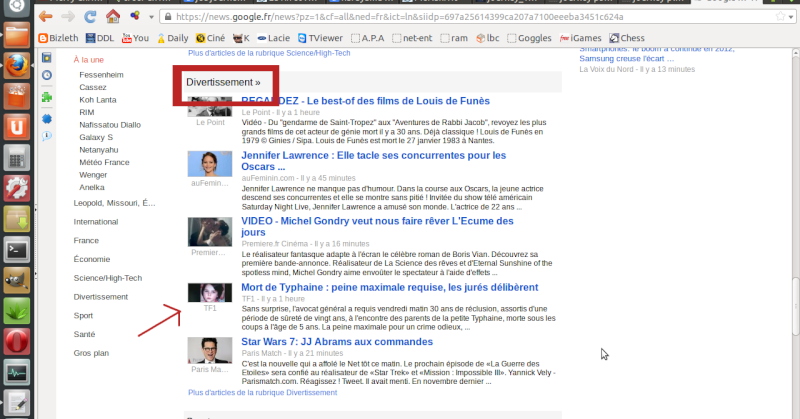
Task: Open Jennifer Lawrence Oscars article headline
Action: (x=373, y=161)
